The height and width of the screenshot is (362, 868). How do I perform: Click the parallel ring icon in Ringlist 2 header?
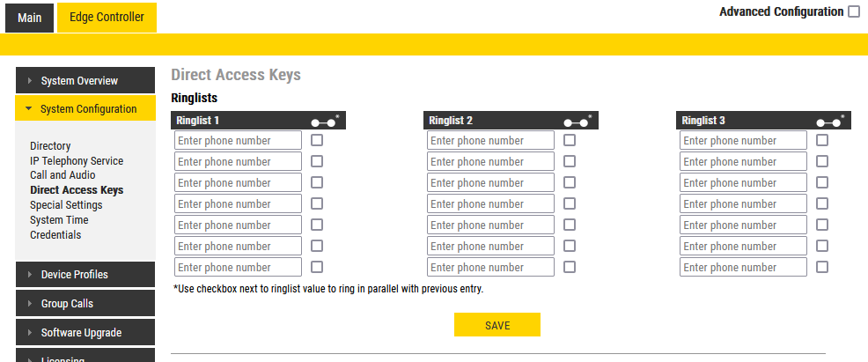(575, 121)
